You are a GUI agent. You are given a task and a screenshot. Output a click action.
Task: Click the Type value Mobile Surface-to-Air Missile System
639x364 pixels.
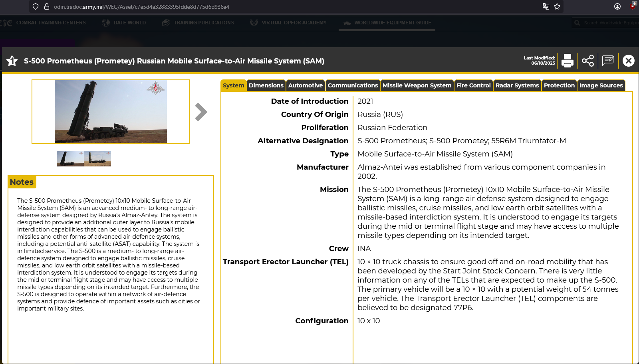point(435,154)
